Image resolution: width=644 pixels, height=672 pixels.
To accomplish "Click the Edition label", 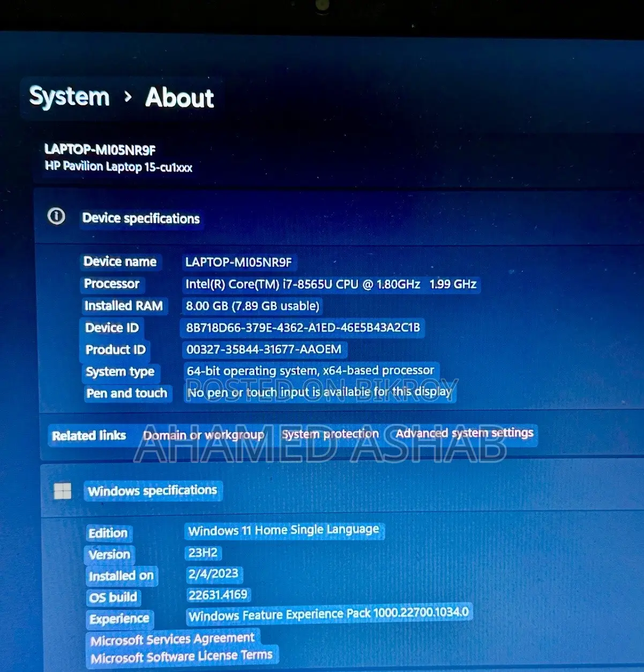I will (108, 533).
